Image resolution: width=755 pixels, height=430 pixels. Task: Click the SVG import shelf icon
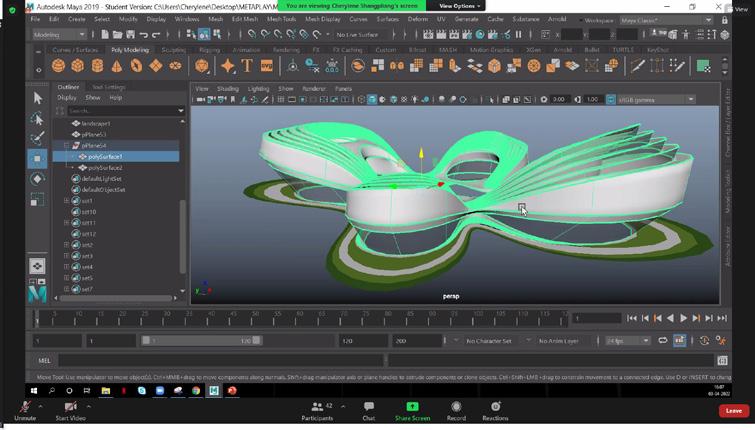[x=267, y=66]
